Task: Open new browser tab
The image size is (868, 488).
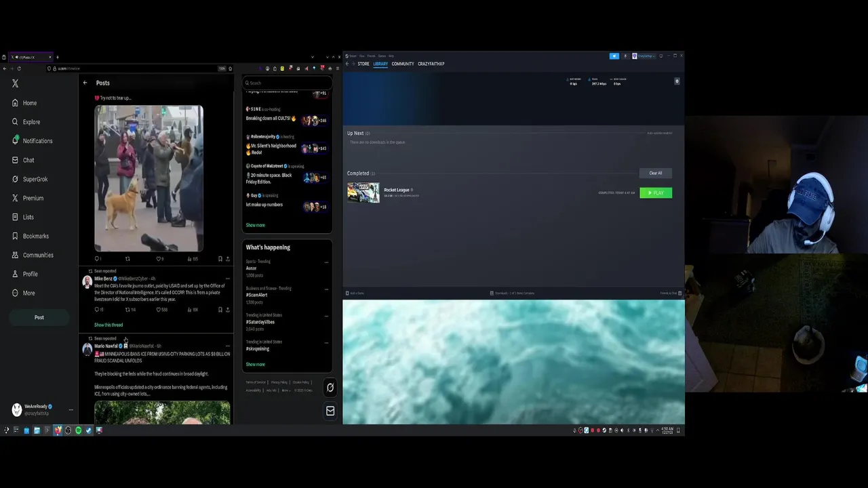Action: pos(57,57)
